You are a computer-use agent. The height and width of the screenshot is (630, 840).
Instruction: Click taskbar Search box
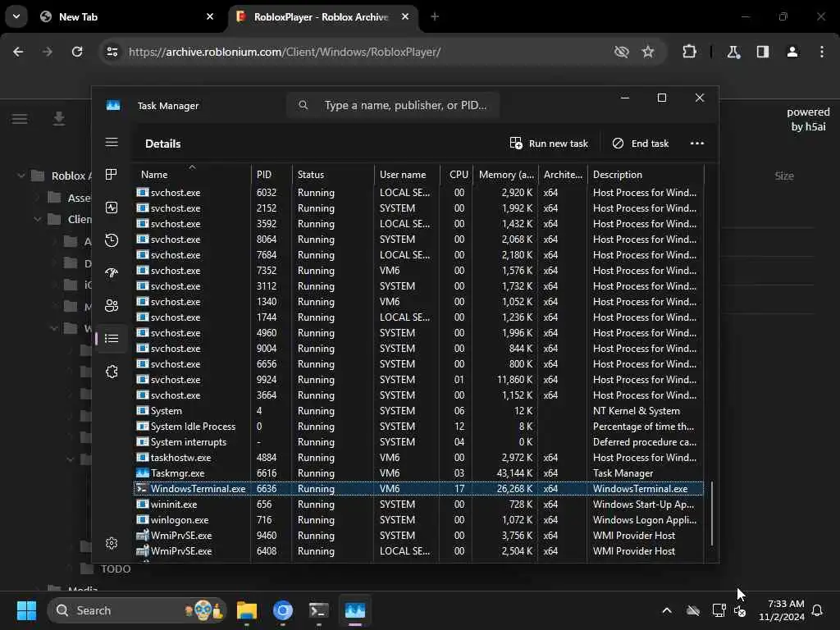coord(137,610)
